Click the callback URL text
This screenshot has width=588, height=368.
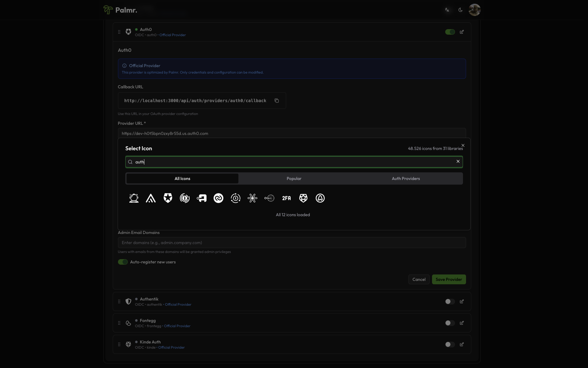click(x=195, y=101)
